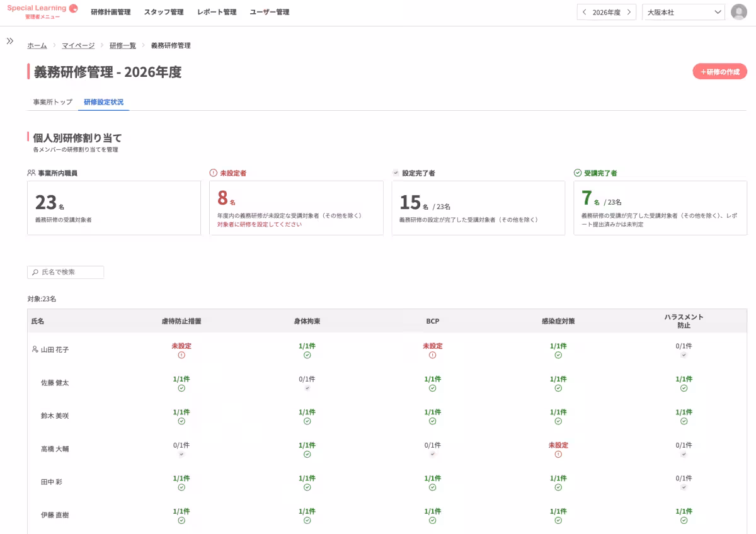The height and width of the screenshot is (534, 756).
Task: Open the 大阪本社 office dropdown
Action: (x=684, y=12)
